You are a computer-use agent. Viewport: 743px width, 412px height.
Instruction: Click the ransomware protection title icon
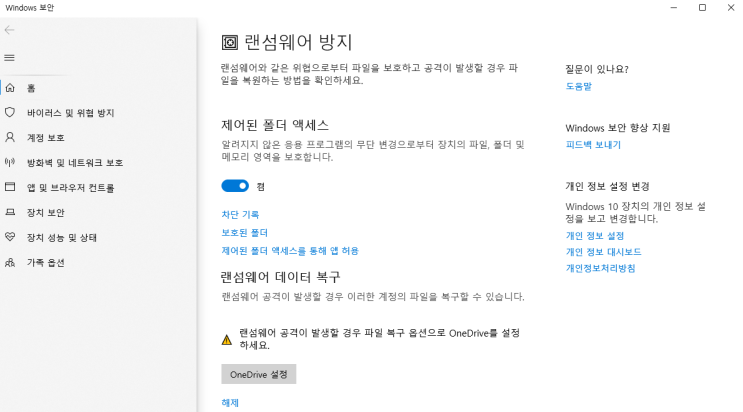230,42
